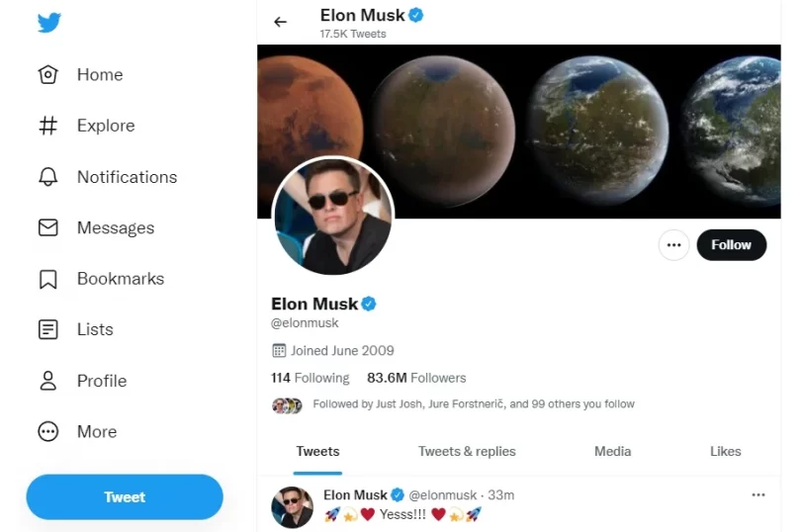
Task: Switch to the Media tab
Action: 612,451
